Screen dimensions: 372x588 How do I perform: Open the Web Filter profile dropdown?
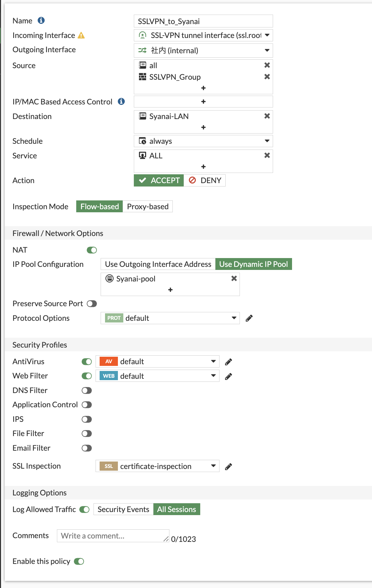pyautogui.click(x=158, y=376)
